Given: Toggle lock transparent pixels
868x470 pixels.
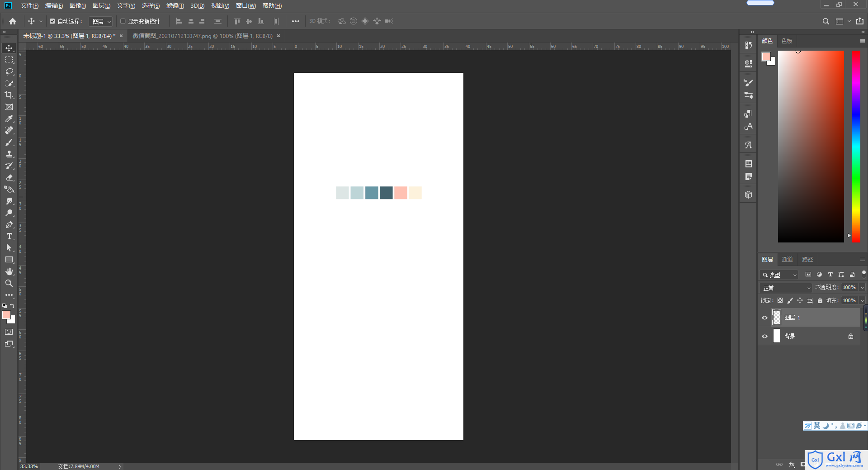Looking at the screenshot, I should click(780, 300).
